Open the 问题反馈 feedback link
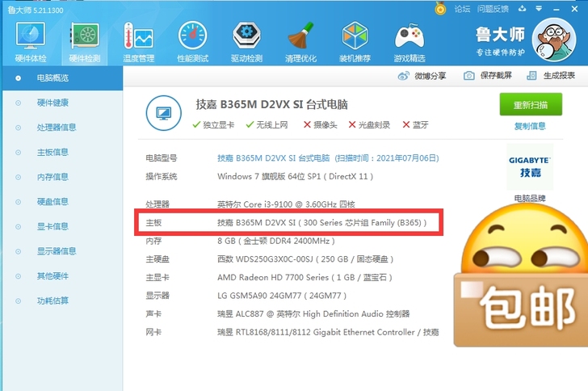588x391 pixels. [493, 9]
